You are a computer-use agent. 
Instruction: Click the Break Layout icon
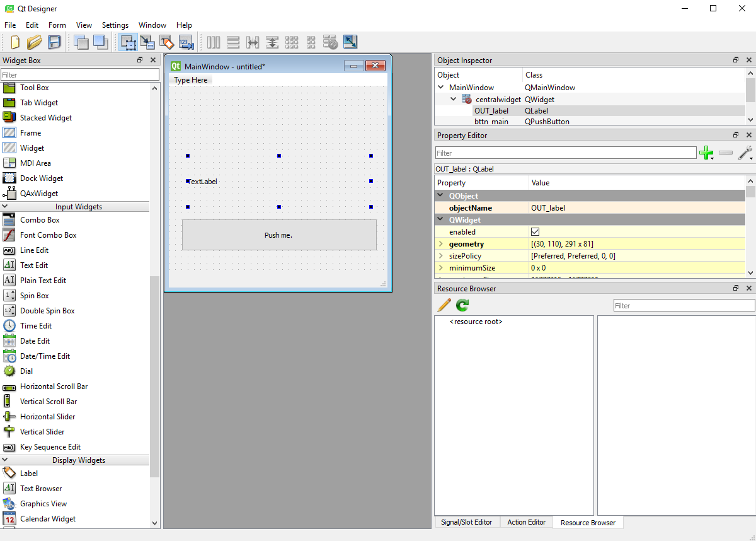[331, 42]
